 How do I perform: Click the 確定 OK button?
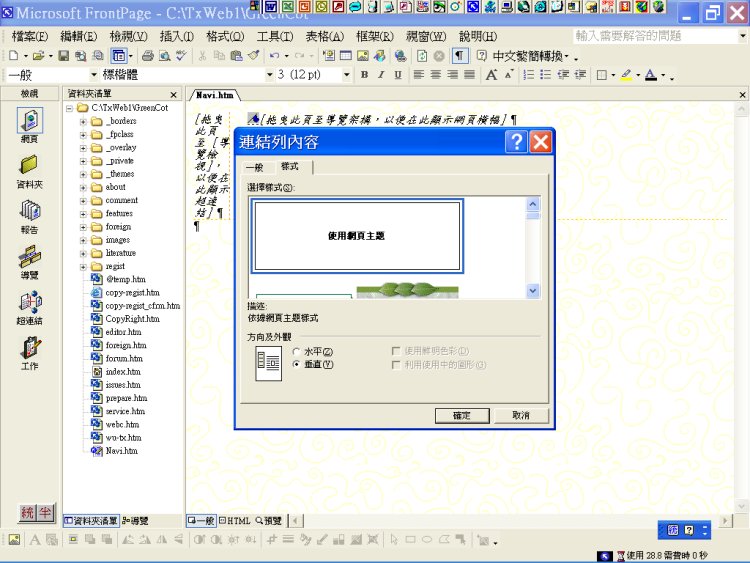[462, 415]
